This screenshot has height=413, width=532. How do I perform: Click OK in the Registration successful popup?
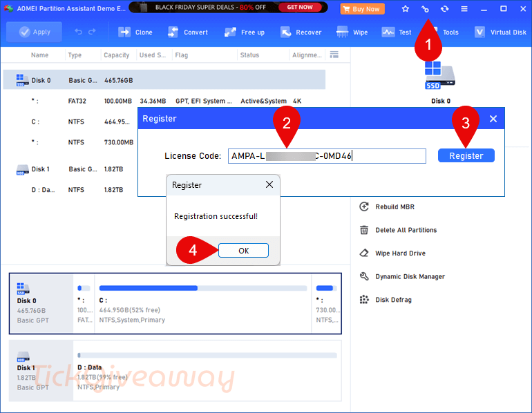243,251
